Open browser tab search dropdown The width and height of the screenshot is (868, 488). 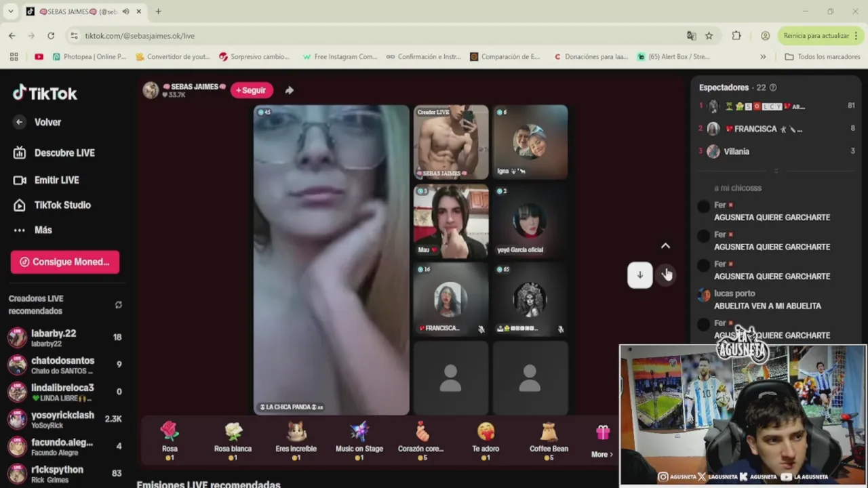pos(11,12)
